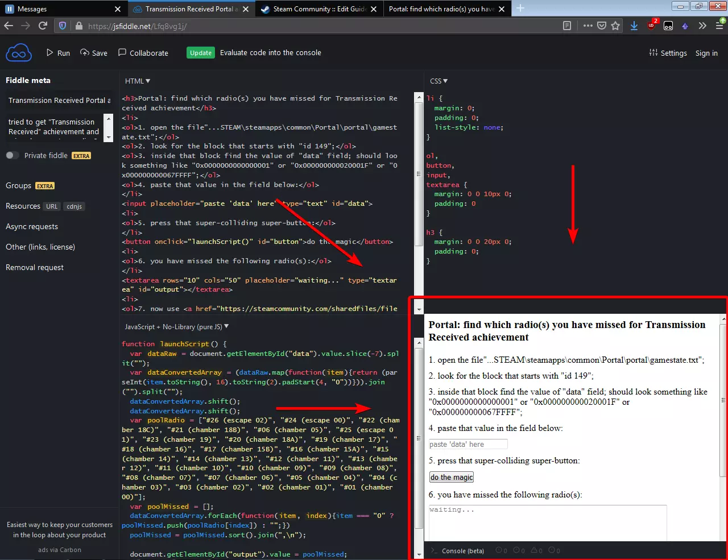The height and width of the screenshot is (560, 728).
Task: Click the site security padlock icon
Action: (x=78, y=26)
